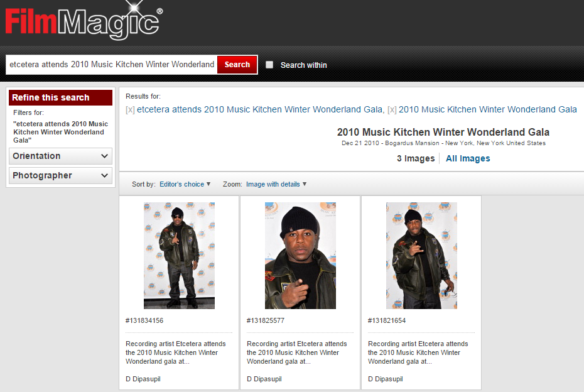Remove the second [x] filter tag
This screenshot has height=392, width=584.
(392, 109)
